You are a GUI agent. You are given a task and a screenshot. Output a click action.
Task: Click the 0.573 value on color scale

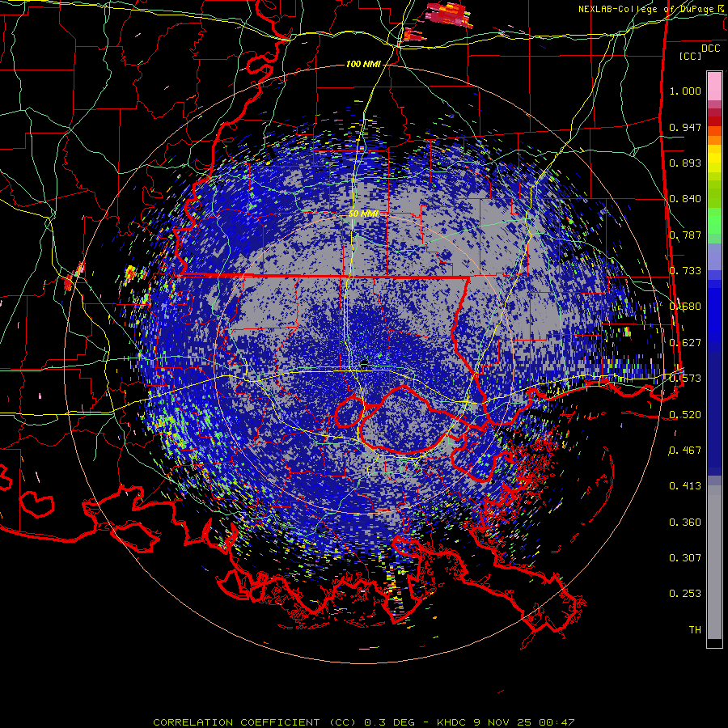[x=685, y=379]
